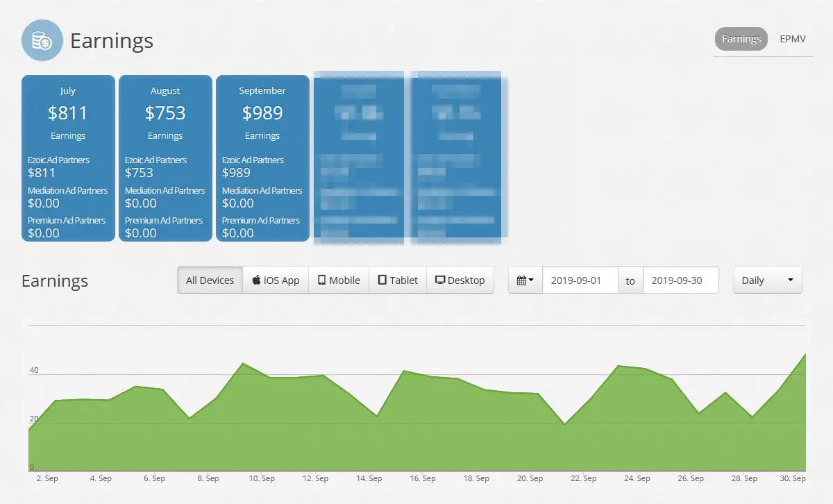833x504 pixels.
Task: Click the 'to' label between dates
Action: tap(630, 280)
